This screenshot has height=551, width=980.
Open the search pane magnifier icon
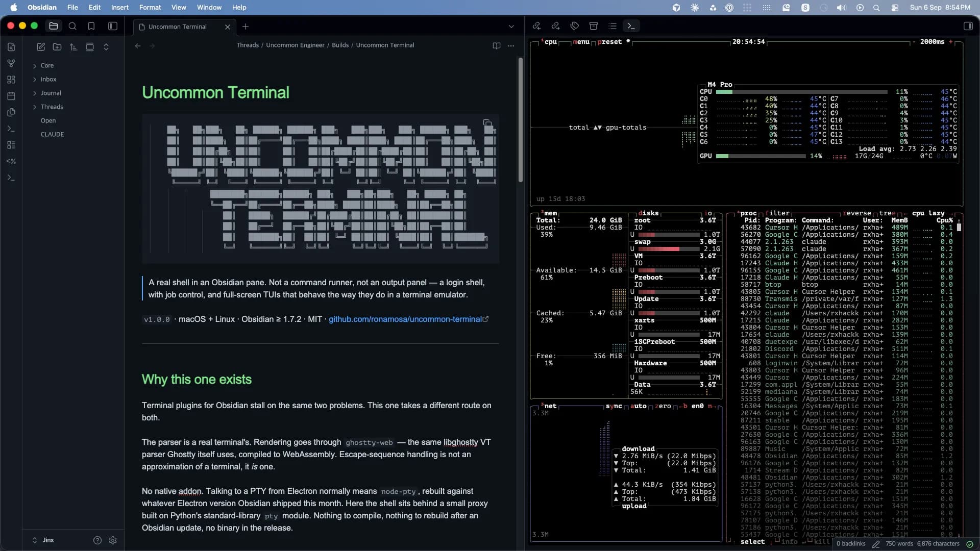tap(72, 26)
